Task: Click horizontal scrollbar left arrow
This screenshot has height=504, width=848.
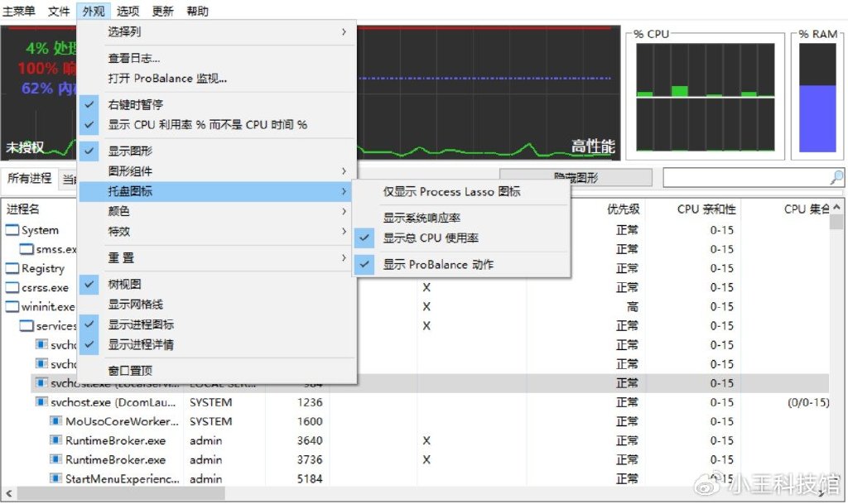Action: click(8, 493)
